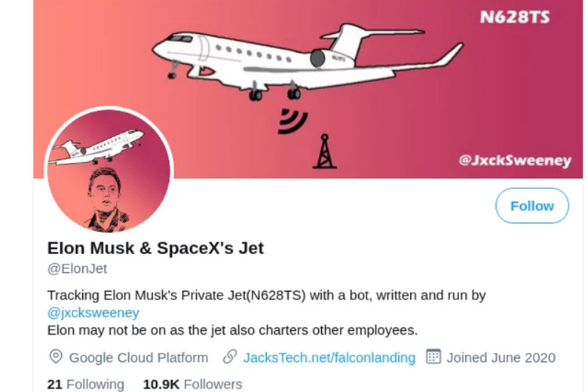This screenshot has width=588, height=392.
Task: Click the Google Cloud Platform location text
Action: (138, 357)
